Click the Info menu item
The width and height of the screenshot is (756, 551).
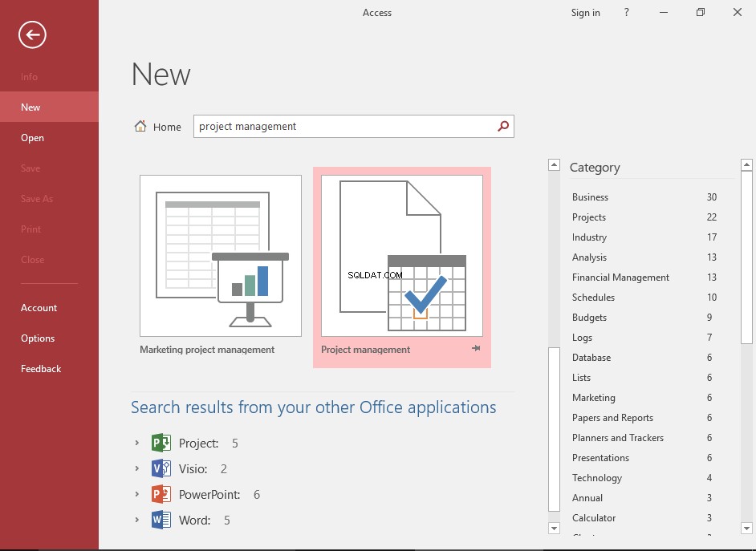(x=49, y=76)
